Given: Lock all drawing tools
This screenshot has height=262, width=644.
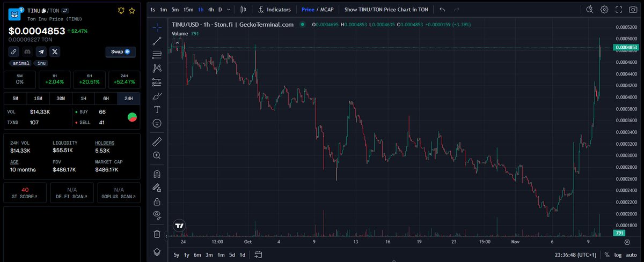Looking at the screenshot, I should pyautogui.click(x=157, y=202).
